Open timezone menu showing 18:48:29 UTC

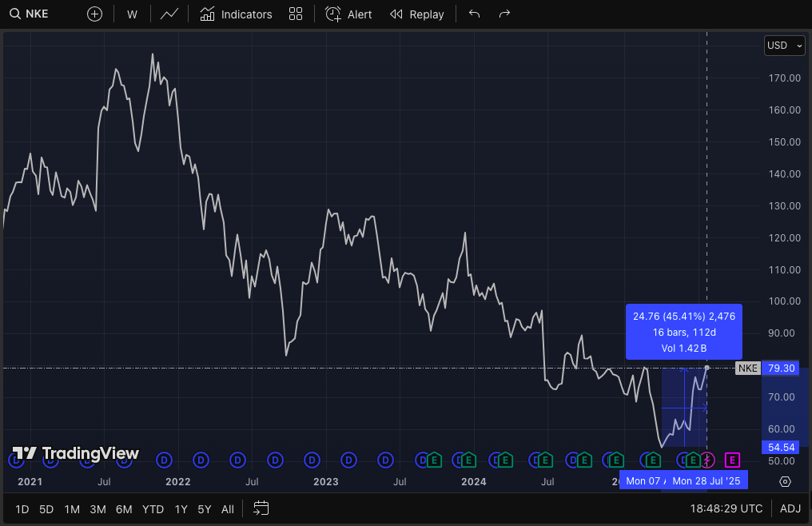[x=726, y=509]
